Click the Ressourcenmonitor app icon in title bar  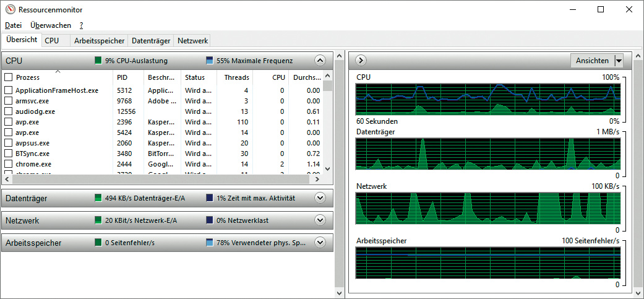9,10
